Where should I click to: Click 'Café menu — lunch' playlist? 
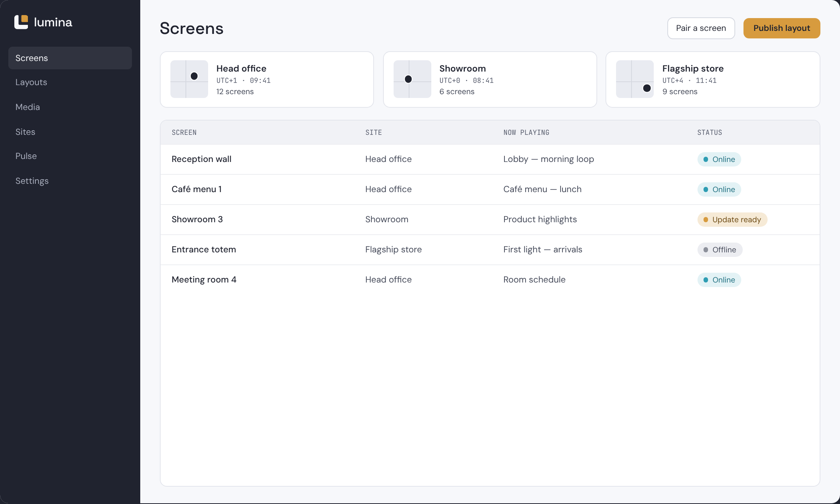[542, 189]
